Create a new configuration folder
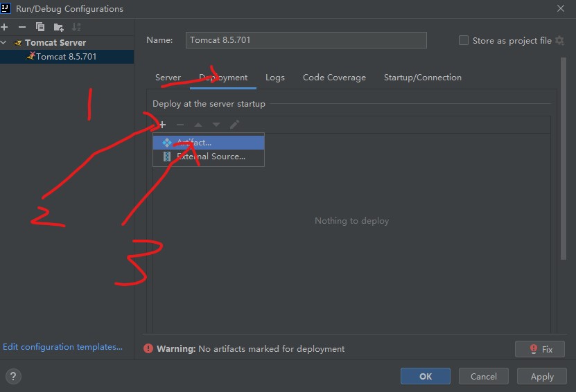Viewport: 576px width, 392px height. 58,27
